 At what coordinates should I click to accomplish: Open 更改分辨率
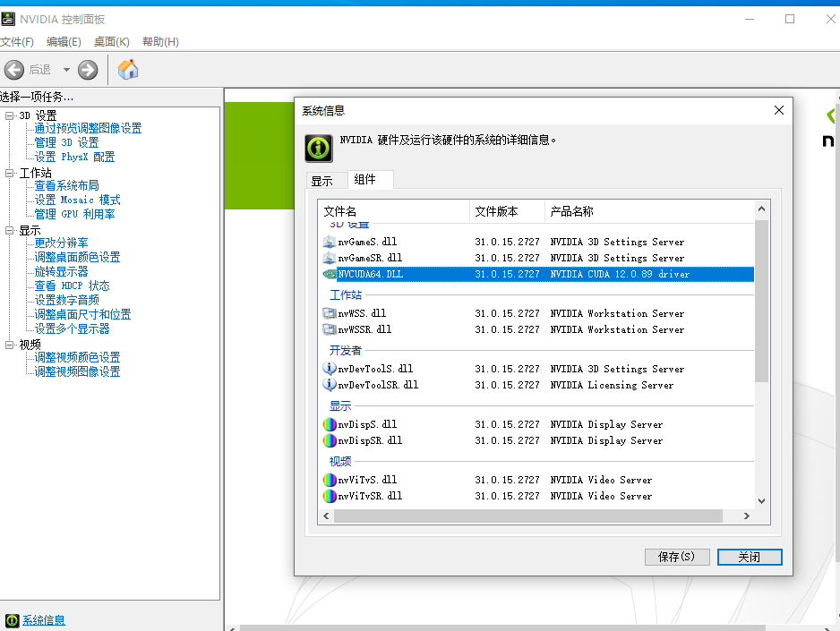click(x=61, y=243)
